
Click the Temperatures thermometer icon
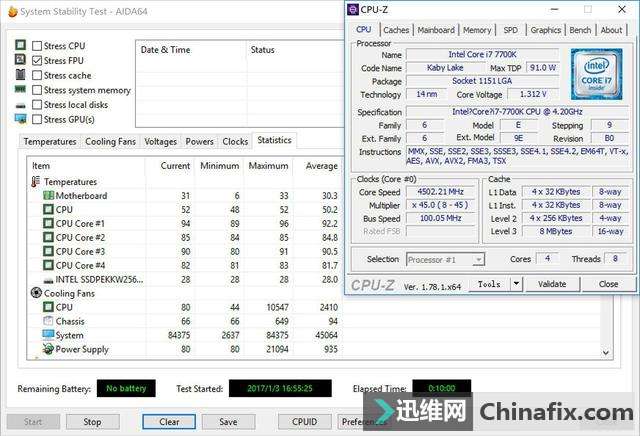(36, 182)
